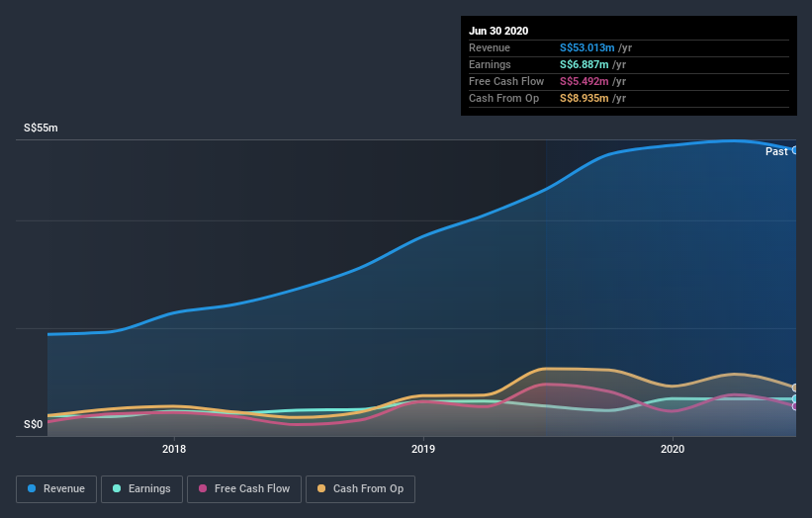This screenshot has width=812, height=518.
Task: Toggle the Free Cash Flow legend button
Action: pyautogui.click(x=244, y=489)
